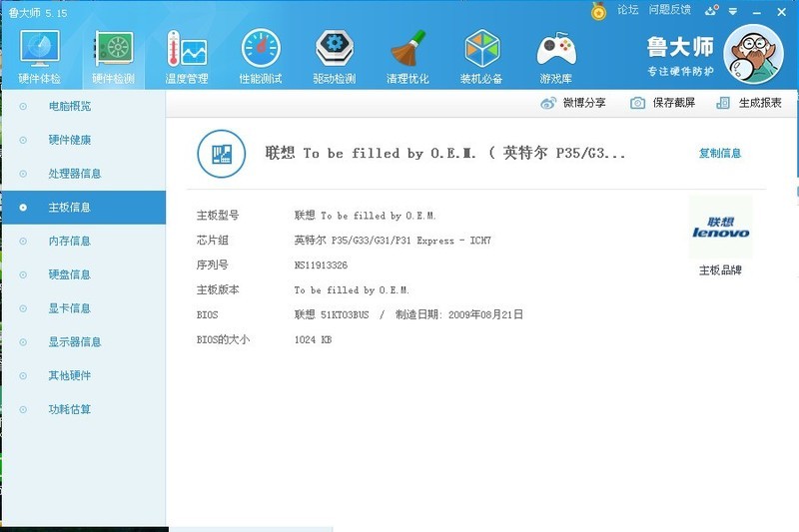Screen dimensions: 799x532
Task: Select 主板信息 in the sidebar
Action: 83,208
